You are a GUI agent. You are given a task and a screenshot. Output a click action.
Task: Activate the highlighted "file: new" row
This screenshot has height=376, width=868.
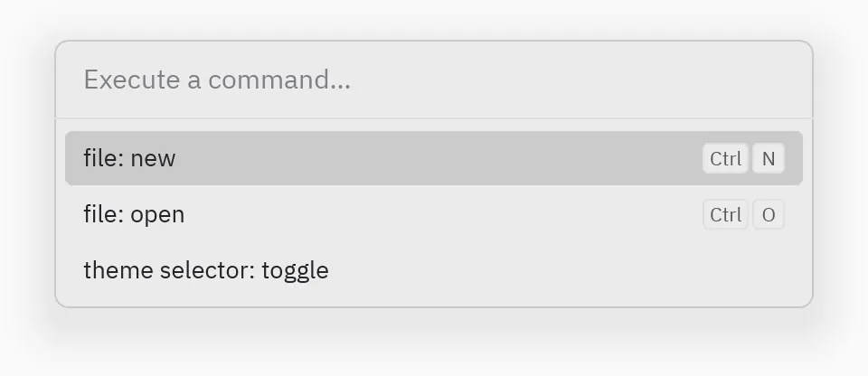pos(434,158)
